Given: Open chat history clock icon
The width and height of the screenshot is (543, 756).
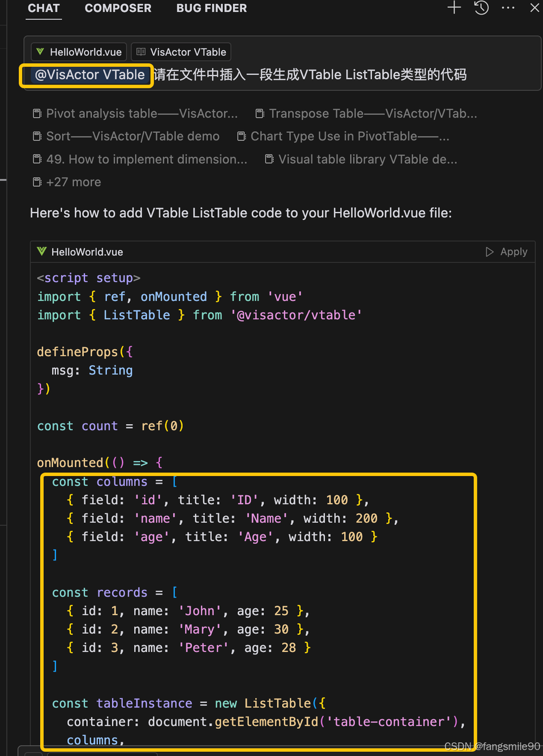Looking at the screenshot, I should coord(482,8).
